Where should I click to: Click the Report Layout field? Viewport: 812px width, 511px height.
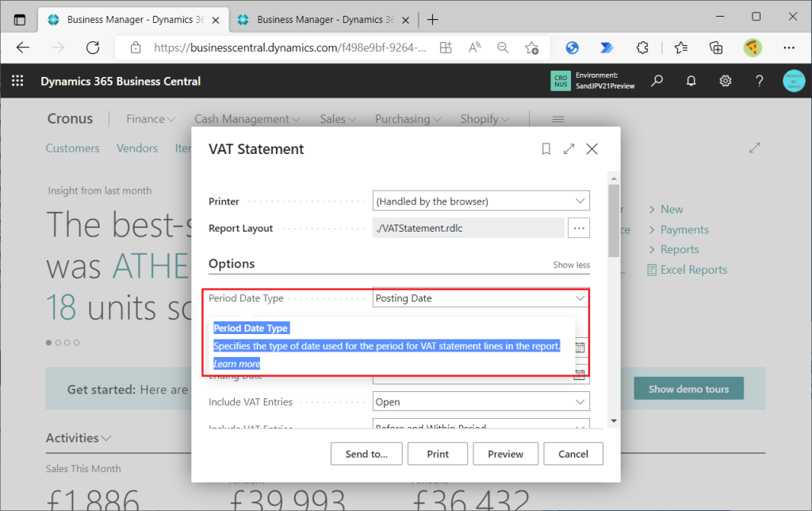pos(468,228)
